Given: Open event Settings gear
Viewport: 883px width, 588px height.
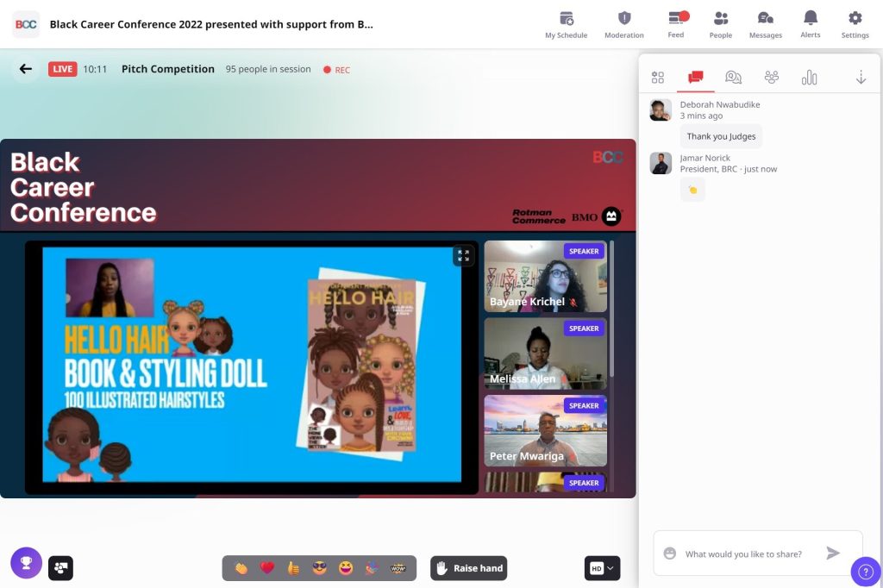Looking at the screenshot, I should pyautogui.click(x=855, y=25).
